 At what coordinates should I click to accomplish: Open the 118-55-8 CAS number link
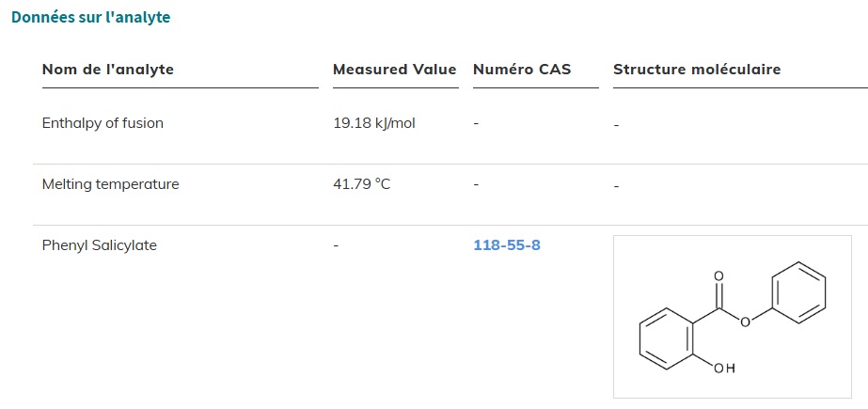[507, 245]
